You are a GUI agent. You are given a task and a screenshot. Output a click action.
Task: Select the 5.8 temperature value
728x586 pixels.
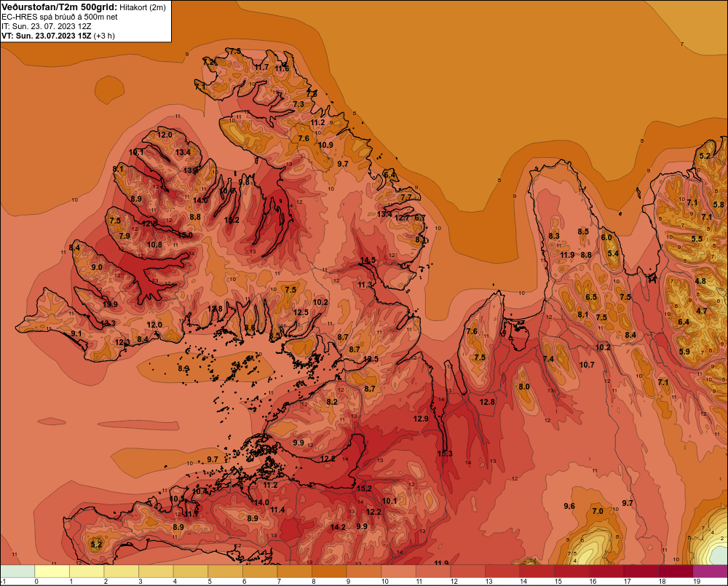[x=719, y=205]
